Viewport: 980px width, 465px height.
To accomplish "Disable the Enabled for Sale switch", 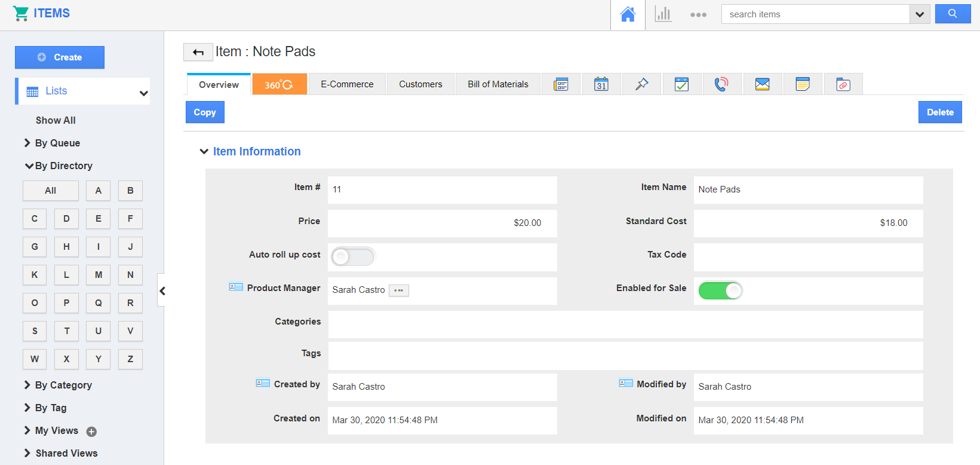I will point(720,290).
